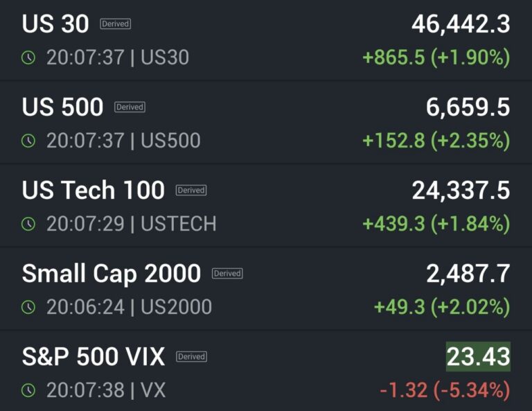
Task: Click the clock icon in S&P 500 VIX row
Action: (x=28, y=390)
